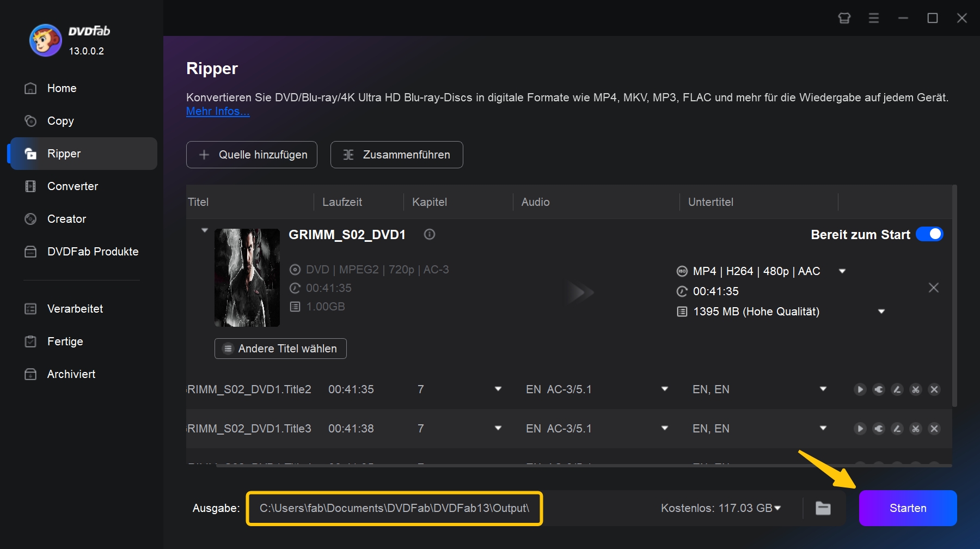Viewport: 980px width, 549px height.
Task: Play preview of the Title2 row
Action: [860, 389]
